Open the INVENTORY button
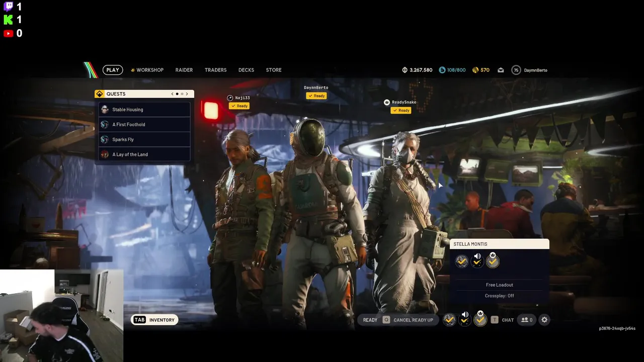The height and width of the screenshot is (362, 644). click(154, 320)
